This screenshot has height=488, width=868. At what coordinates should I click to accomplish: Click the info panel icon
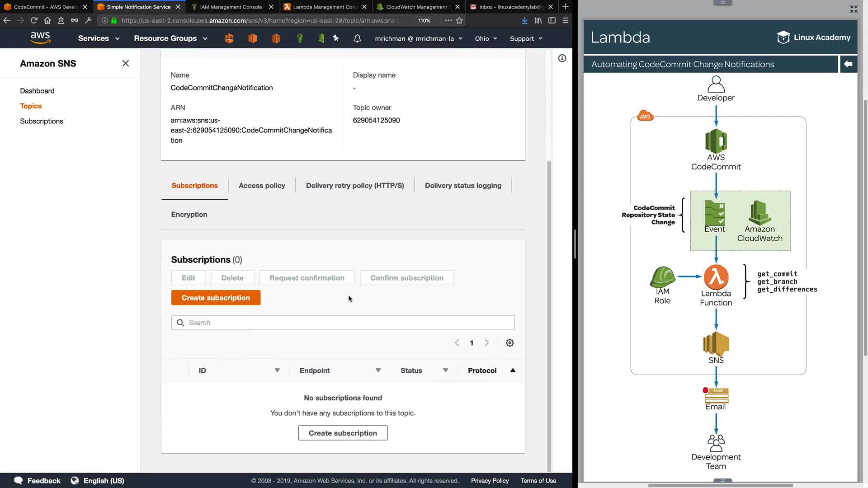pyautogui.click(x=562, y=58)
